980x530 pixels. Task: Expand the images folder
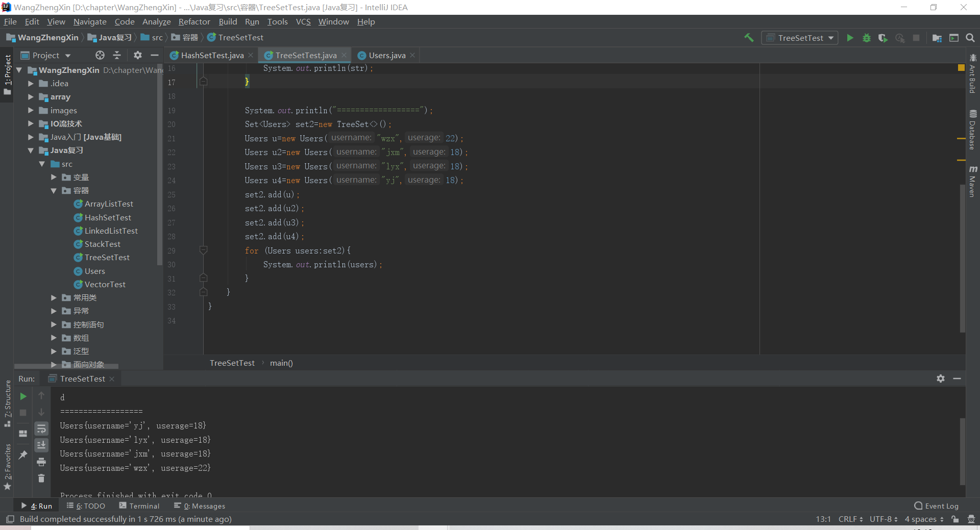31,110
